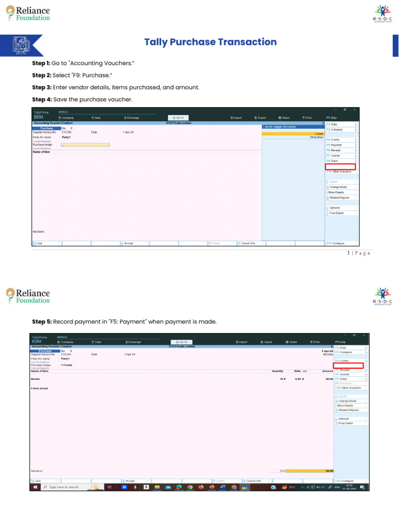The image size is (399, 532).
Task: Click the Reliance Foundation logo on page one
Action: click(x=28, y=13)
